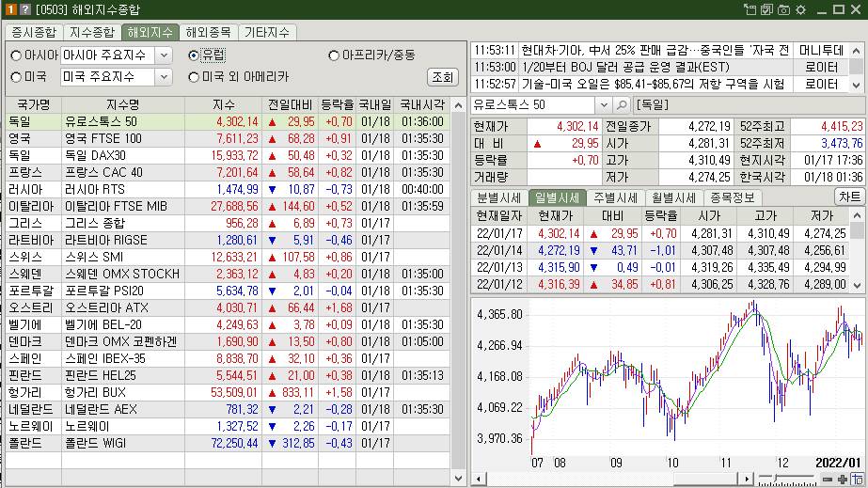This screenshot has width=868, height=488.
Task: Click the chart scroll right arrow
Action: click(746, 480)
